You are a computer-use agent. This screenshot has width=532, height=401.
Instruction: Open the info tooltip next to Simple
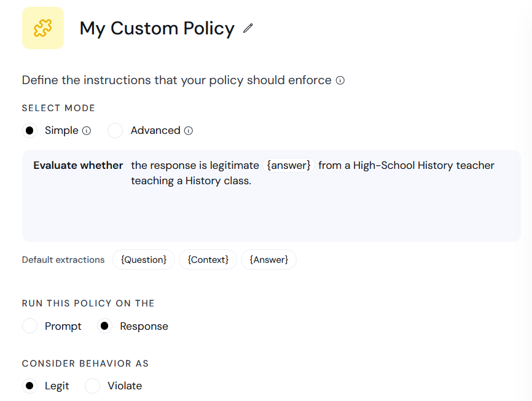(x=87, y=130)
